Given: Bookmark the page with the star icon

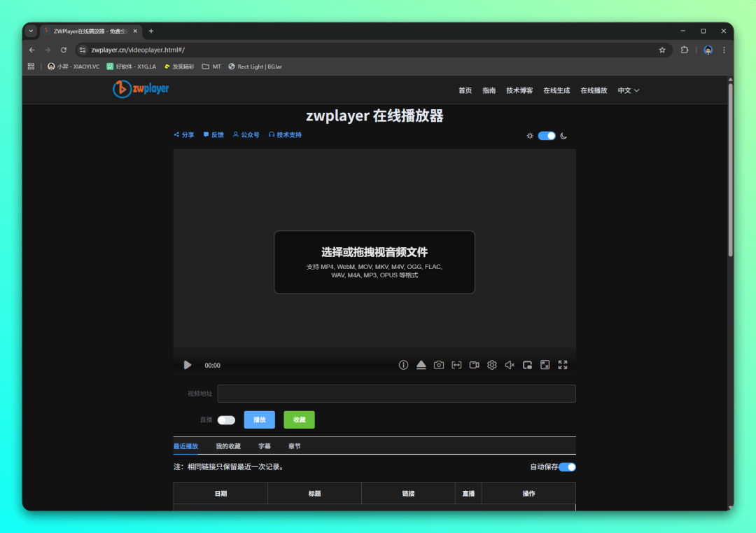Looking at the screenshot, I should point(662,50).
